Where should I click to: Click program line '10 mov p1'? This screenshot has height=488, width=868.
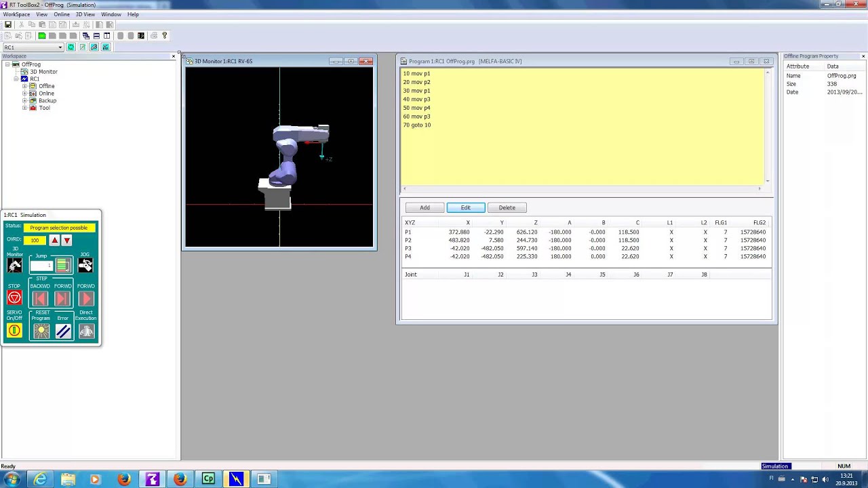pos(416,73)
